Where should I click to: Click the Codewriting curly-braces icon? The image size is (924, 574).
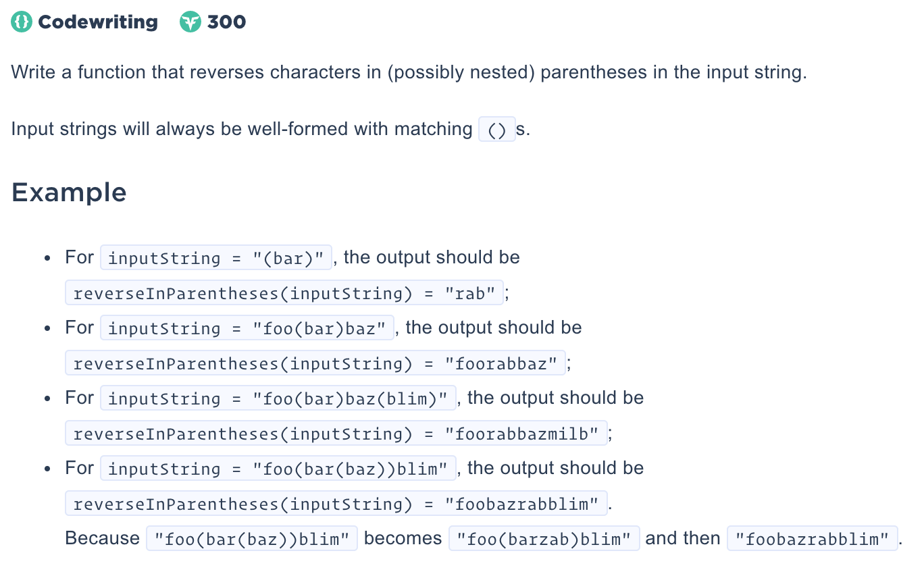click(22, 22)
